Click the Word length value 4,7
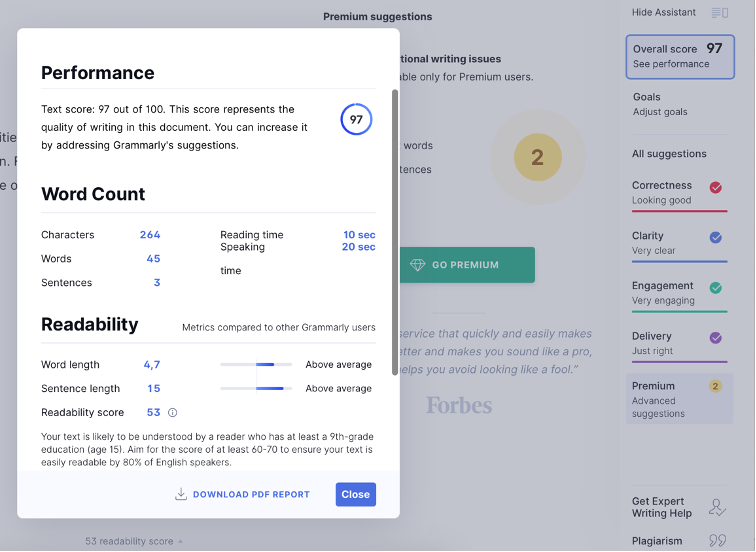The image size is (756, 552). point(152,365)
